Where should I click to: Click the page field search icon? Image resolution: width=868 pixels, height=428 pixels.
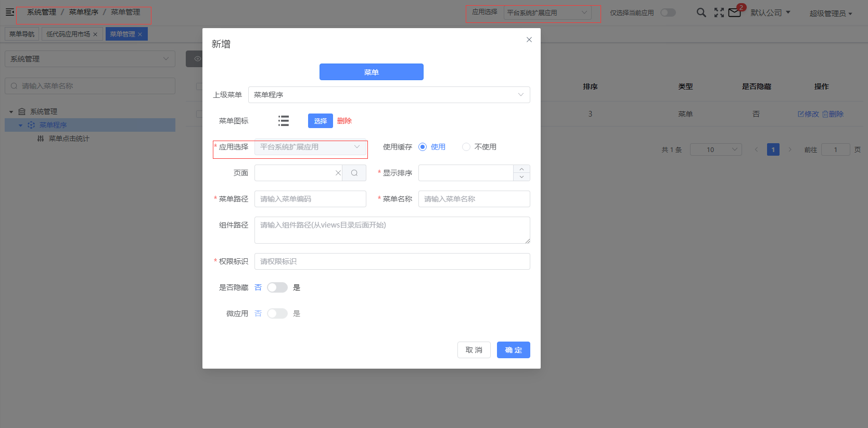(354, 173)
